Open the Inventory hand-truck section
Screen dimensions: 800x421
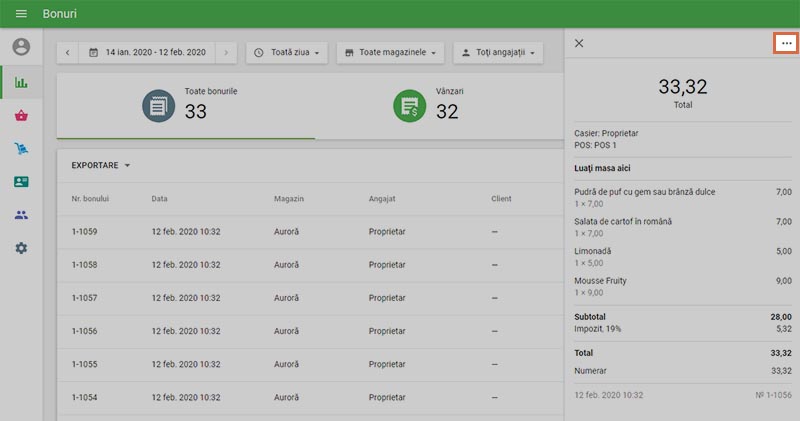pos(21,148)
